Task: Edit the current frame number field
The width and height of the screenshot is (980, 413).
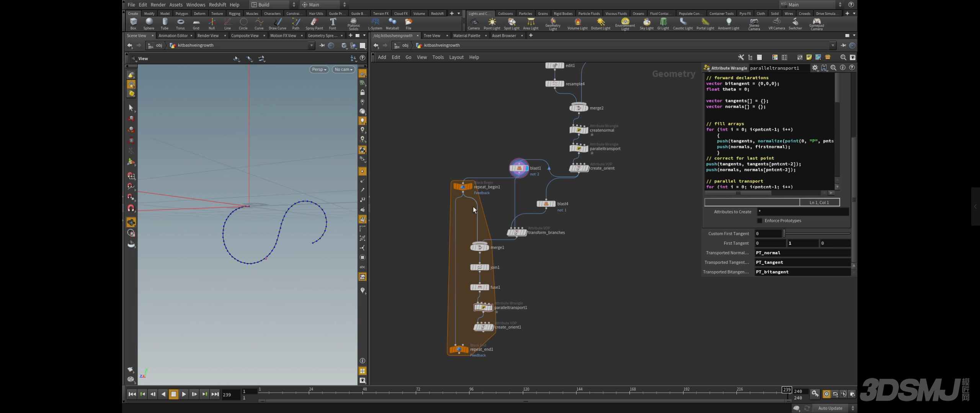Action: tap(230, 394)
